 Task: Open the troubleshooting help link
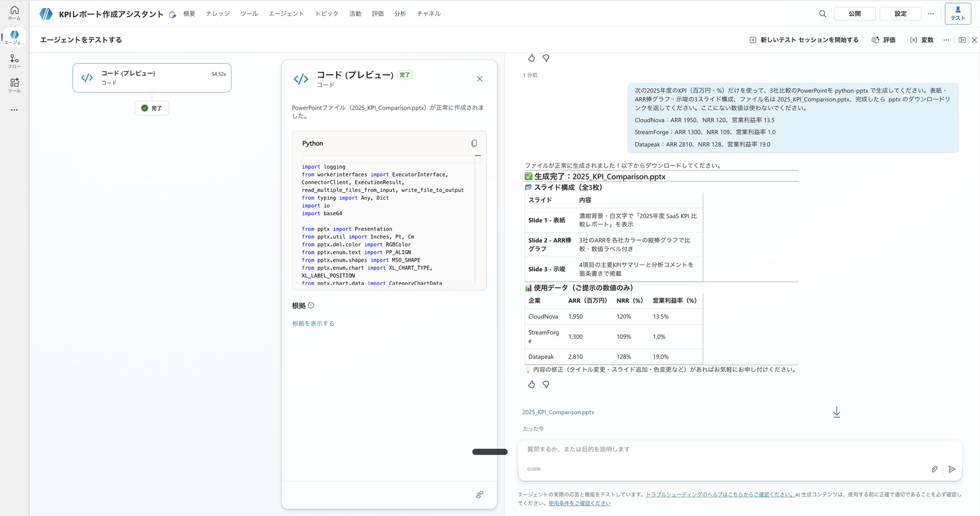pos(720,495)
